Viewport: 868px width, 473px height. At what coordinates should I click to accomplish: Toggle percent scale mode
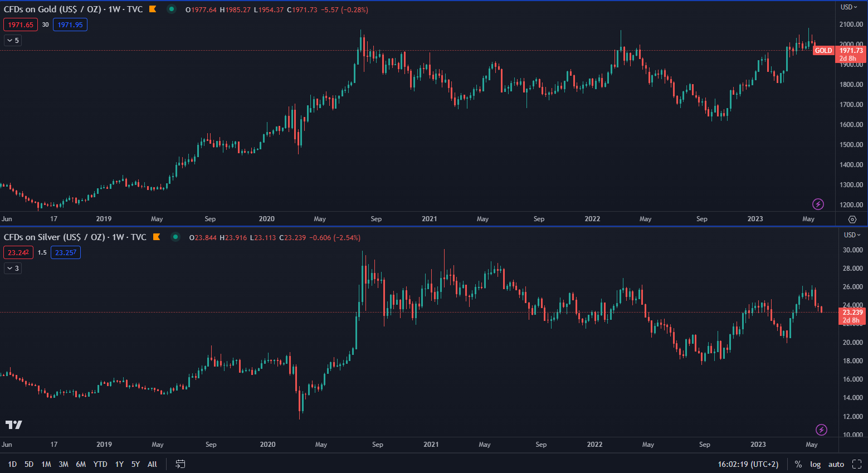click(798, 464)
